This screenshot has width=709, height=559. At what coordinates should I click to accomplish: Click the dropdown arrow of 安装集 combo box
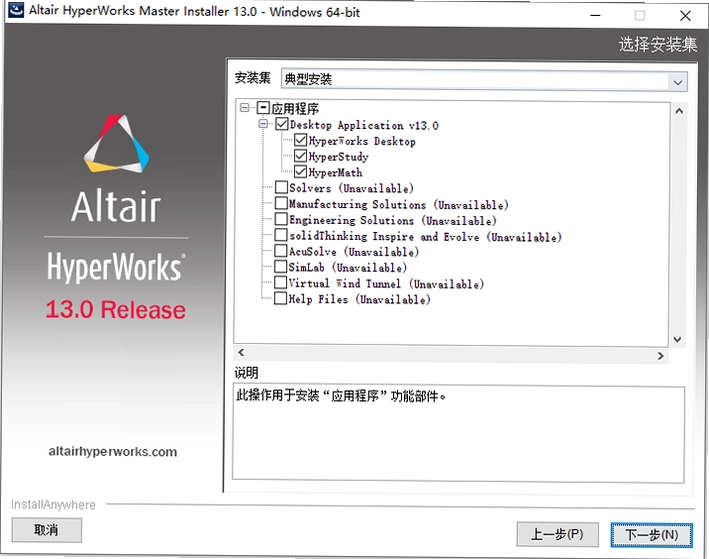[677, 82]
